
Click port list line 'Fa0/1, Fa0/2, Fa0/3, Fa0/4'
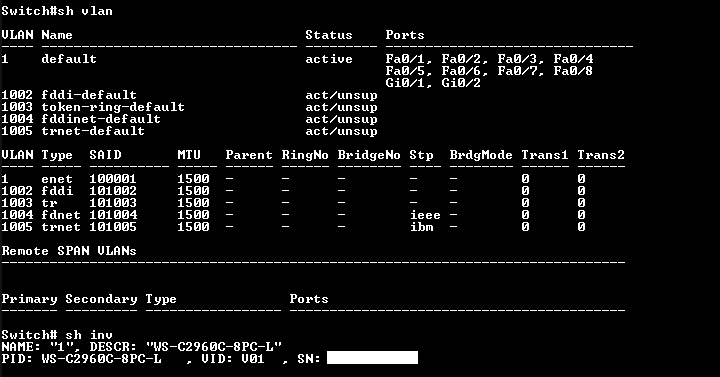coord(489,59)
